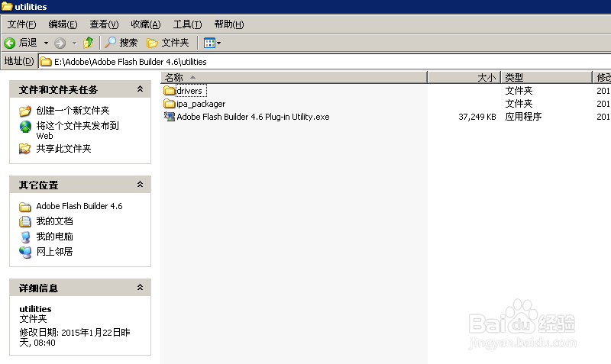This screenshot has width=611, height=364.
Task: Click the ipa_packager folder icon
Action: [169, 104]
